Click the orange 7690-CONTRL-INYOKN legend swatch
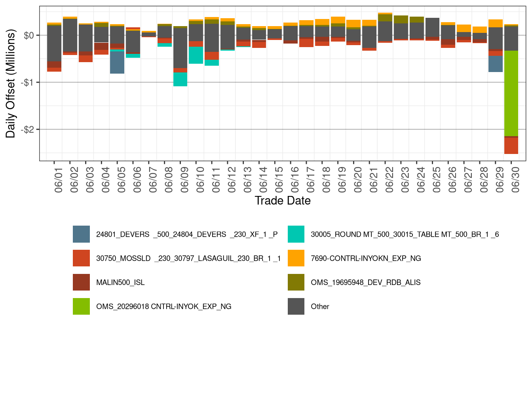Screen dimensions: 532x399 pyautogui.click(x=296, y=258)
